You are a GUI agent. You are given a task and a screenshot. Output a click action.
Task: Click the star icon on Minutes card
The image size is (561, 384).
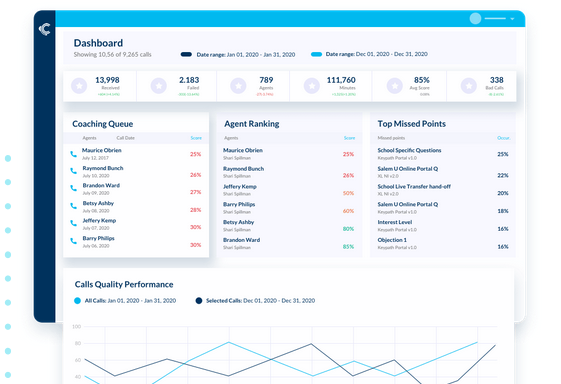click(x=312, y=86)
